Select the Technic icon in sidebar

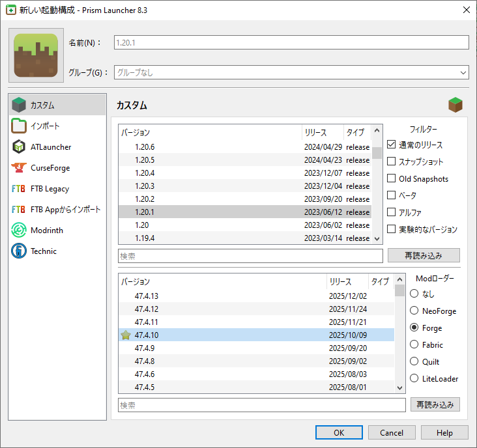tap(20, 251)
